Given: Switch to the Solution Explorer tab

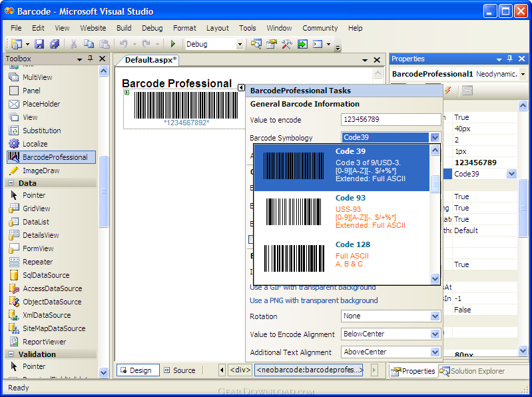Looking at the screenshot, I should coord(472,371).
